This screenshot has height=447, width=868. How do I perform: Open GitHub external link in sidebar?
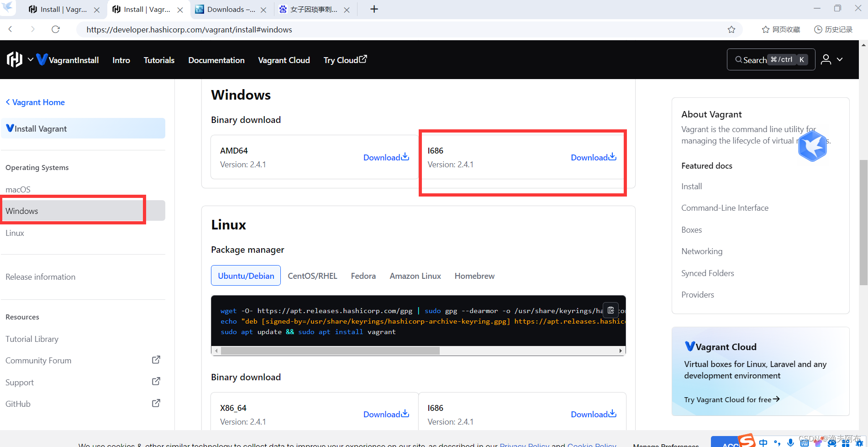(83, 404)
